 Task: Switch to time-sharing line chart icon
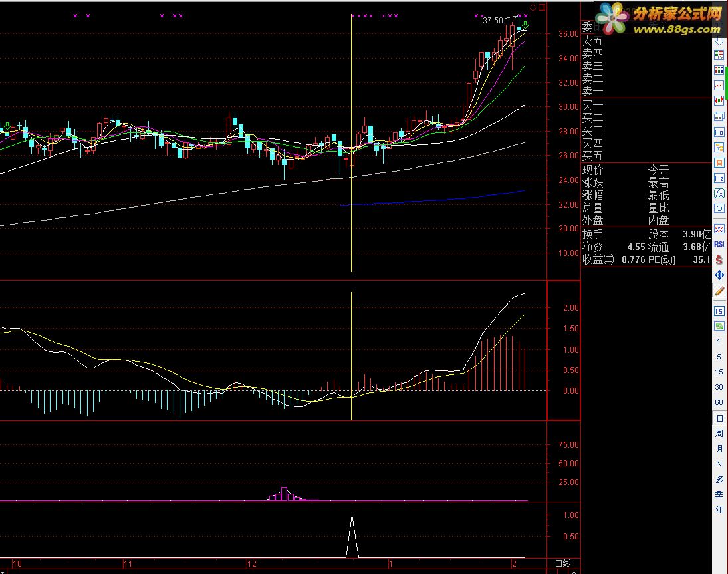click(x=719, y=85)
